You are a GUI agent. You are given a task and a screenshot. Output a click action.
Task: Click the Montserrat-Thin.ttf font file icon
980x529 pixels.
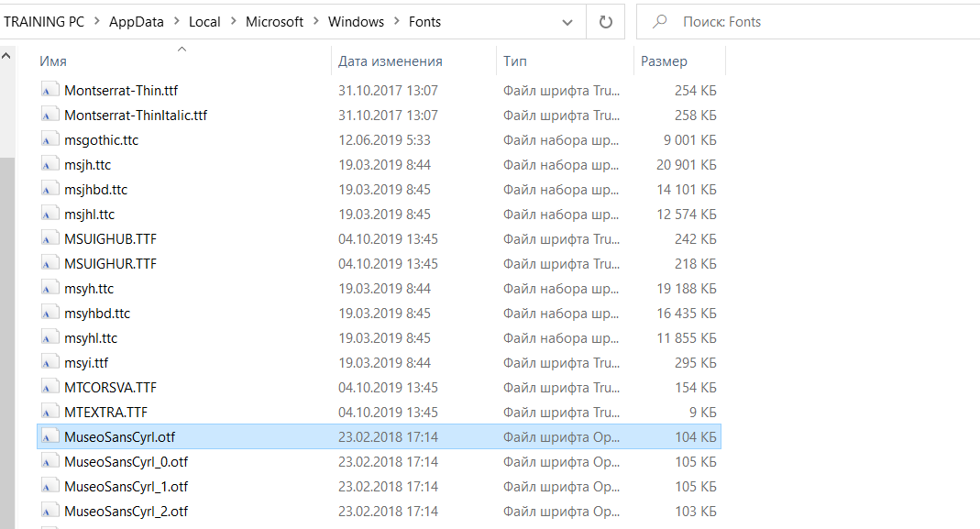[x=50, y=90]
